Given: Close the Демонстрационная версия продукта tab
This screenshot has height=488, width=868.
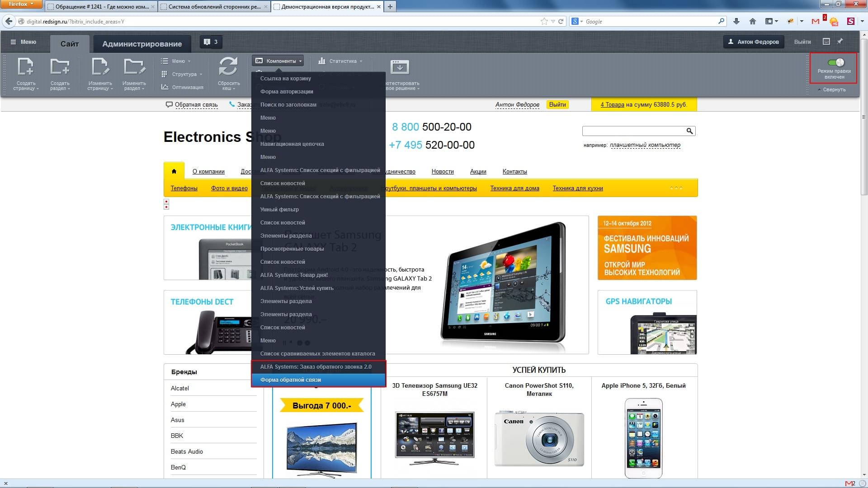Looking at the screenshot, I should coord(379,7).
